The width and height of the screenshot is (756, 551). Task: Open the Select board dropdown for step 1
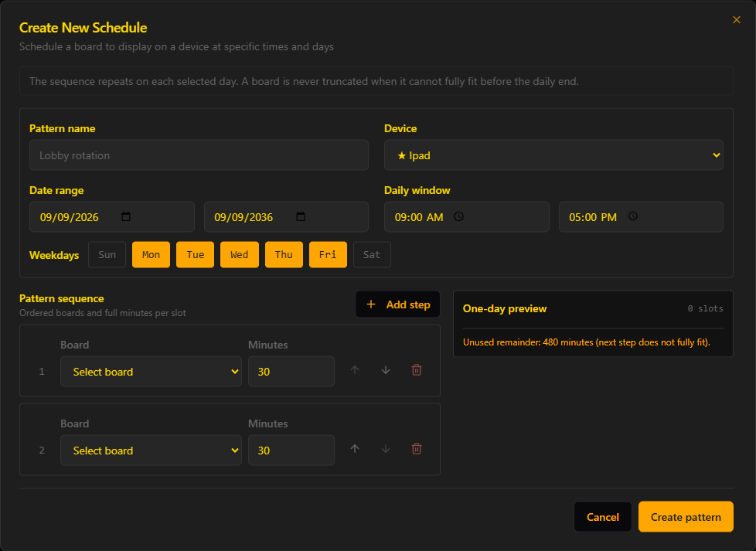pos(151,371)
